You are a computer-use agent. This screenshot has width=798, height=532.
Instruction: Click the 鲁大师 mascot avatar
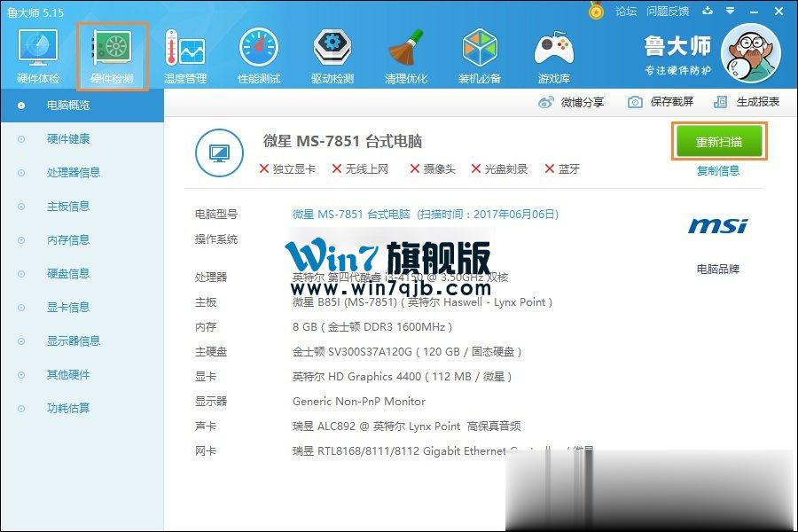(x=751, y=52)
